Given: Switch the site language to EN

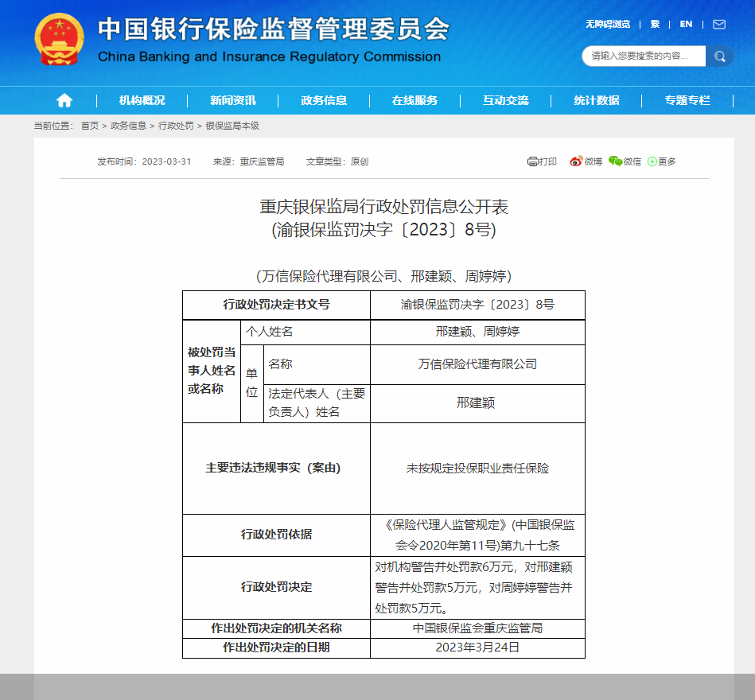Looking at the screenshot, I should click(685, 24).
